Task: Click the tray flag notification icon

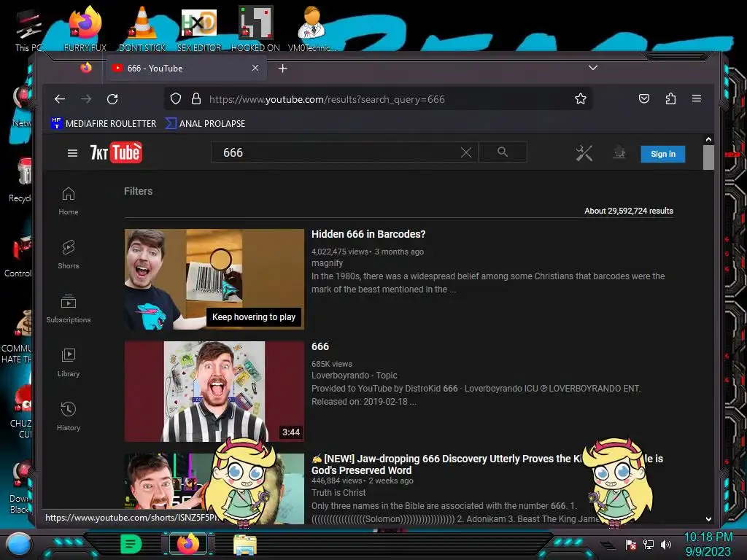Action: (631, 544)
